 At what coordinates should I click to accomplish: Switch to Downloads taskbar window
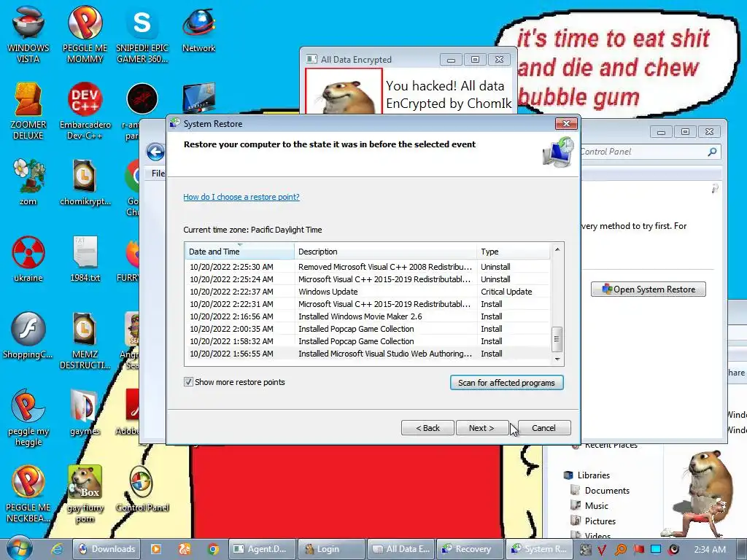click(x=107, y=549)
